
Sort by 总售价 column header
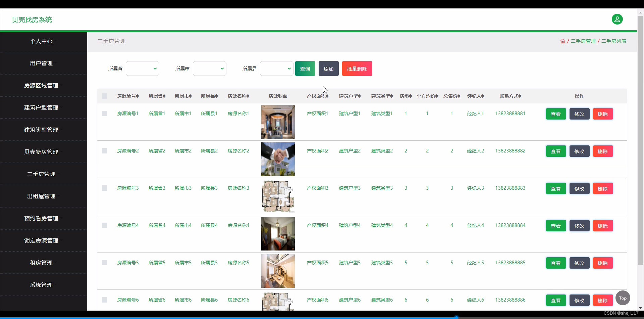(x=452, y=96)
